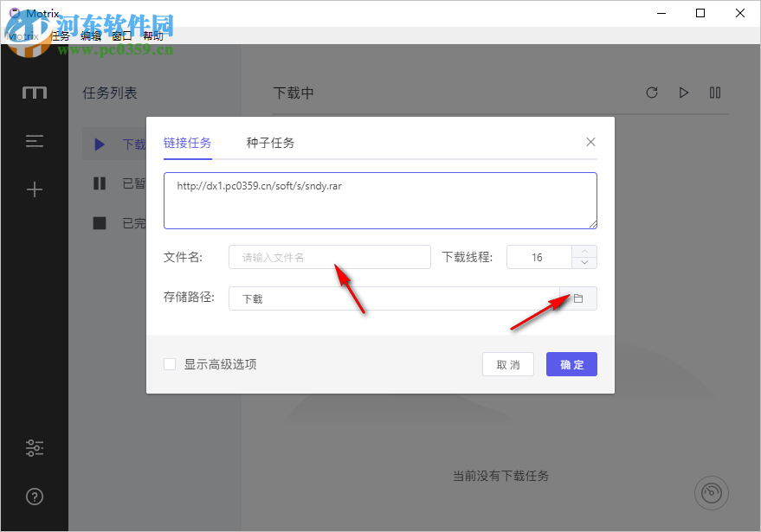Open folder browse icon for storage path
Viewport: 761px width, 532px height.
click(578, 298)
